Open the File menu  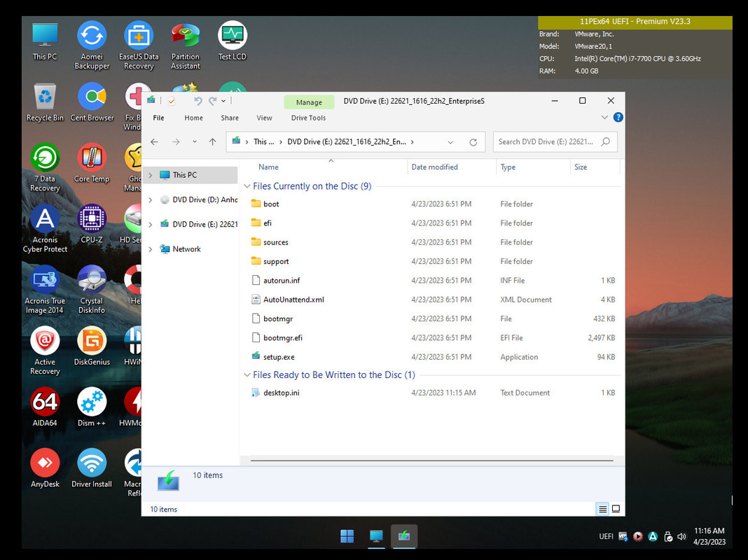(x=158, y=118)
